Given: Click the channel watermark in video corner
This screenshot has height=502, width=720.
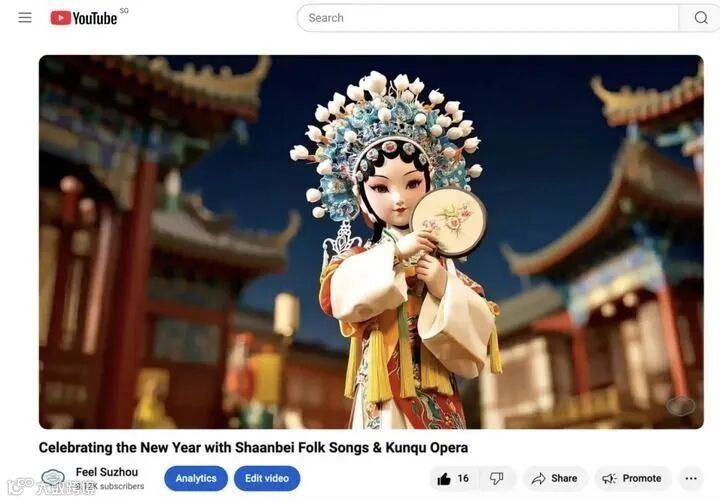Looking at the screenshot, I should coord(681,406).
